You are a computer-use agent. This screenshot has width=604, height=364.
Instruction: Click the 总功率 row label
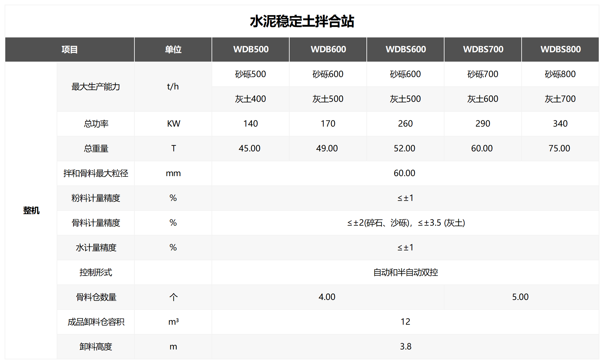95,123
